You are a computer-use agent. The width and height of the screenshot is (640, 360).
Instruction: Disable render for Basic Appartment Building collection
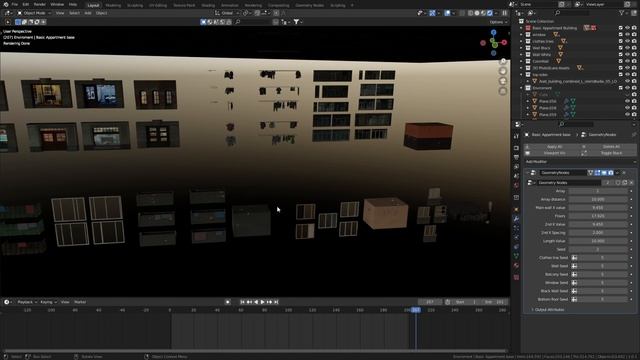[634, 28]
